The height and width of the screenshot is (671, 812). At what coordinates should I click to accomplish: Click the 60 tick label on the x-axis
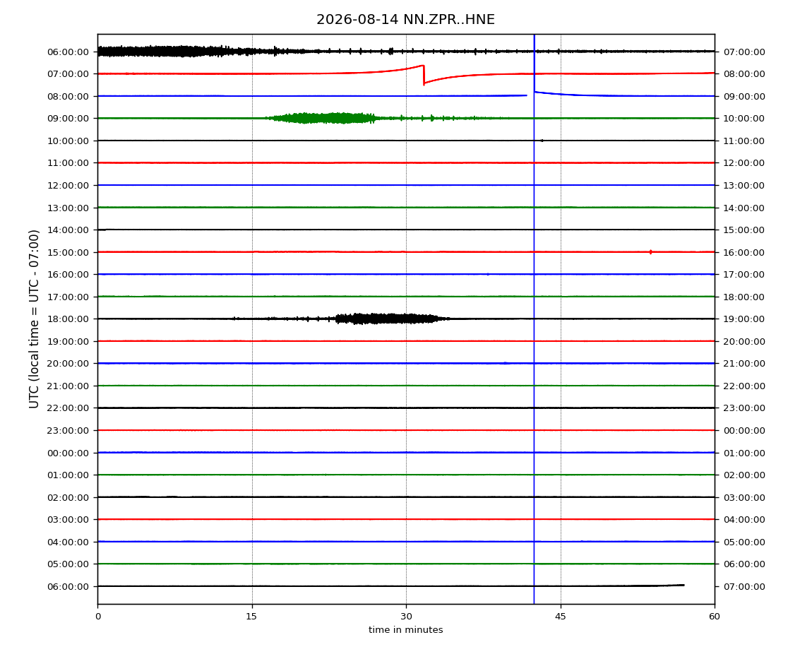click(x=715, y=617)
